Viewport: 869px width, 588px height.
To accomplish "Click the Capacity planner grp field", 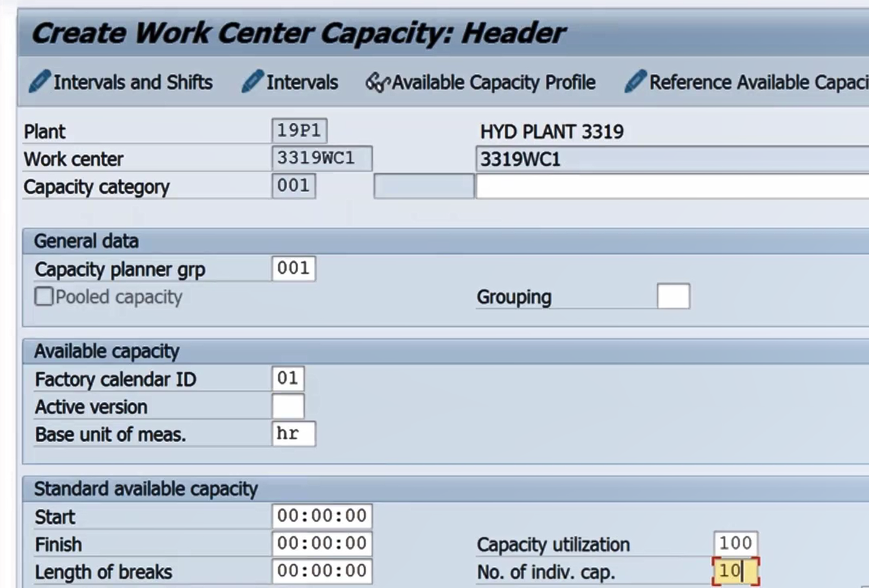I will (293, 269).
